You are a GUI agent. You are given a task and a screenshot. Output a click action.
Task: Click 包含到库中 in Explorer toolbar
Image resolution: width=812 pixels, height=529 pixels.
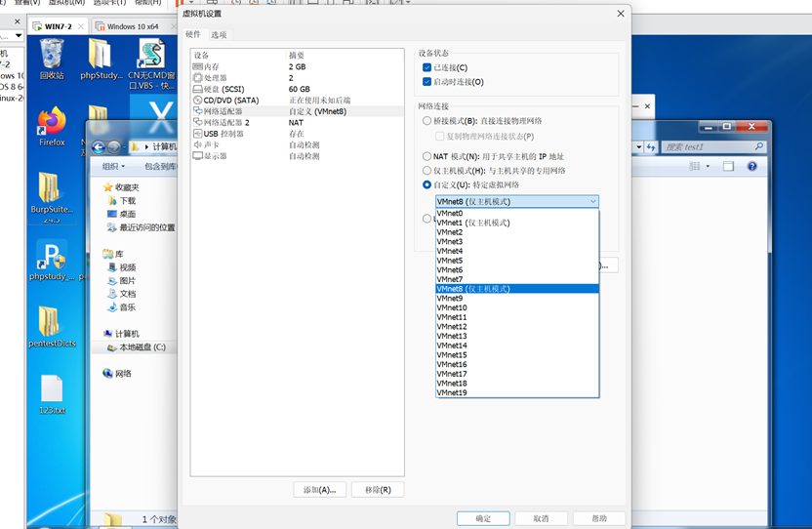160,166
